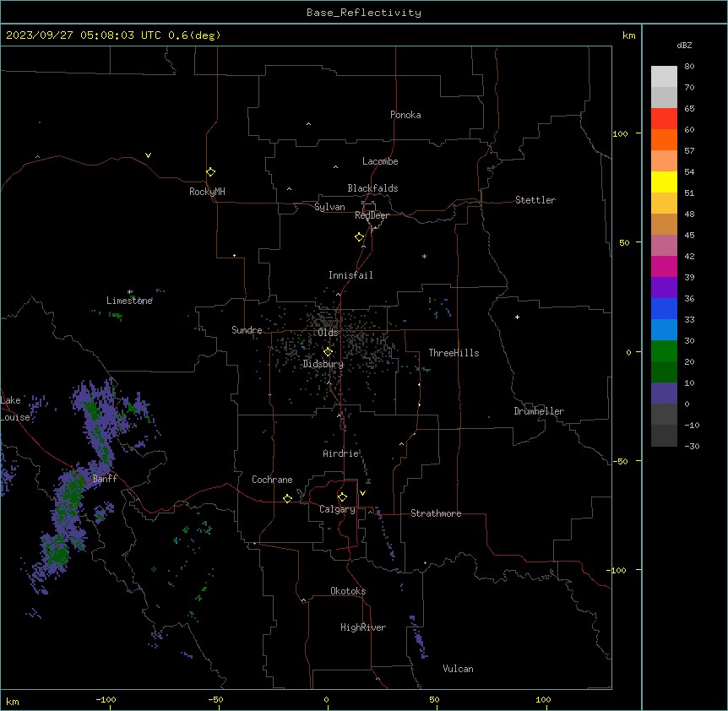
Task: Click the yellow V marker northwest of RockyMH
Action: click(x=148, y=155)
